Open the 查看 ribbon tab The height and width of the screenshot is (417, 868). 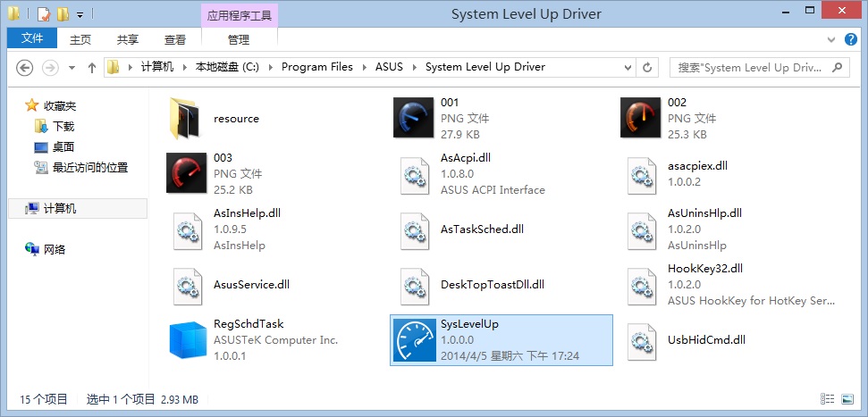click(x=175, y=40)
